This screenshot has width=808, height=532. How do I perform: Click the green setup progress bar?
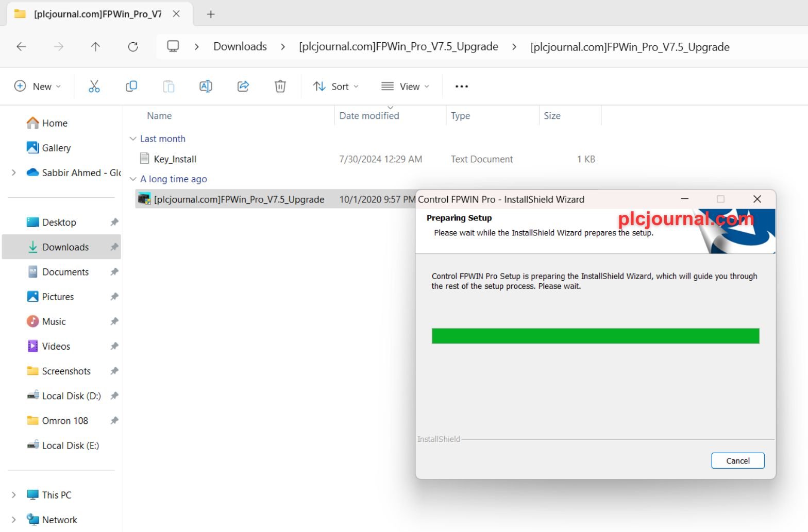[x=595, y=336]
